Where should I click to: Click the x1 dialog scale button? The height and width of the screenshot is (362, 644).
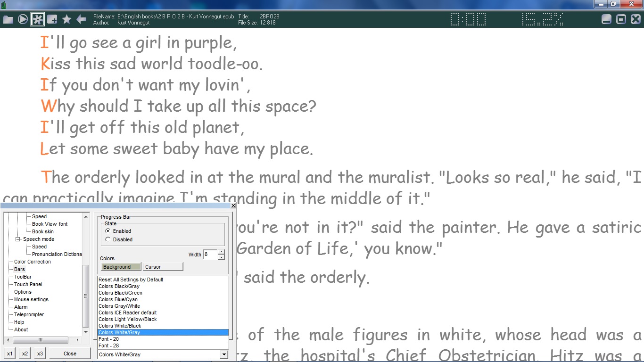click(10, 354)
